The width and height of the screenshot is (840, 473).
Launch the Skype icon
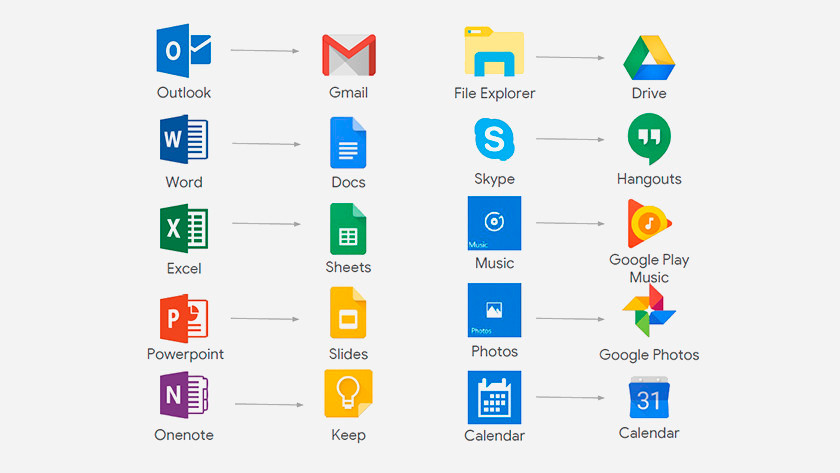point(494,140)
